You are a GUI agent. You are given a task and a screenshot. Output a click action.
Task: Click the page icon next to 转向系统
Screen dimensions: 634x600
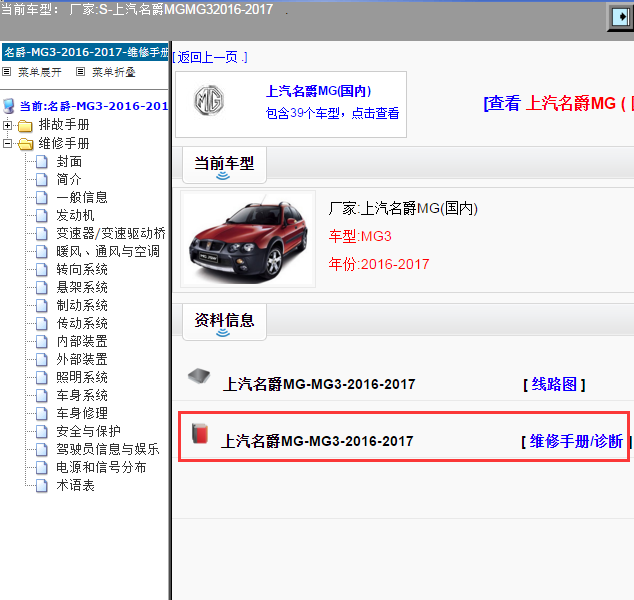pyautogui.click(x=41, y=270)
